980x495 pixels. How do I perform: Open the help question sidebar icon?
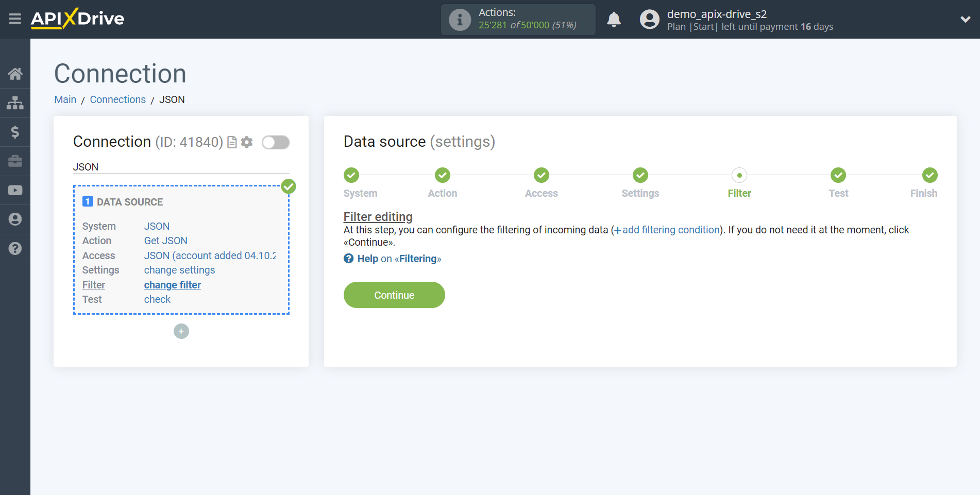[x=15, y=248]
